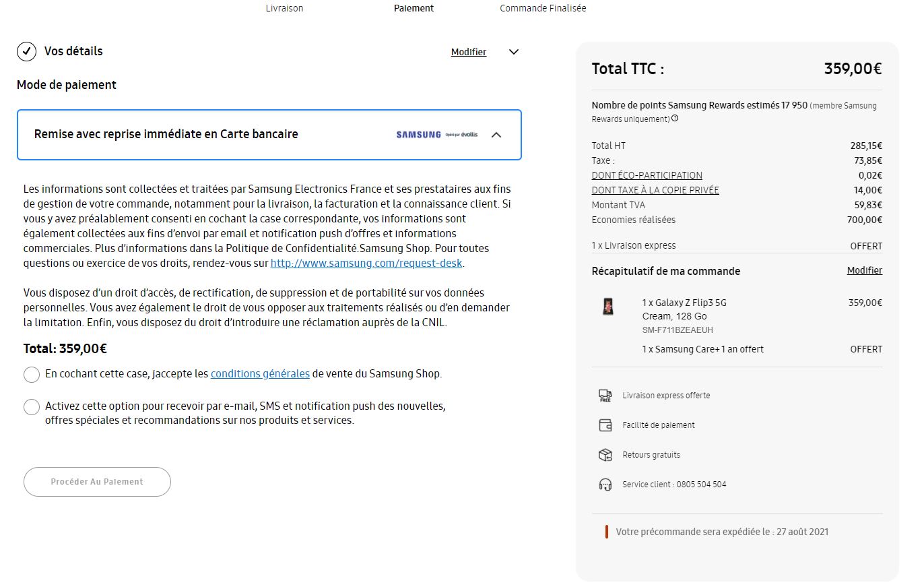Click the info icon beside Samsung Rewards text
This screenshot has height=587, width=924.
pos(675,119)
